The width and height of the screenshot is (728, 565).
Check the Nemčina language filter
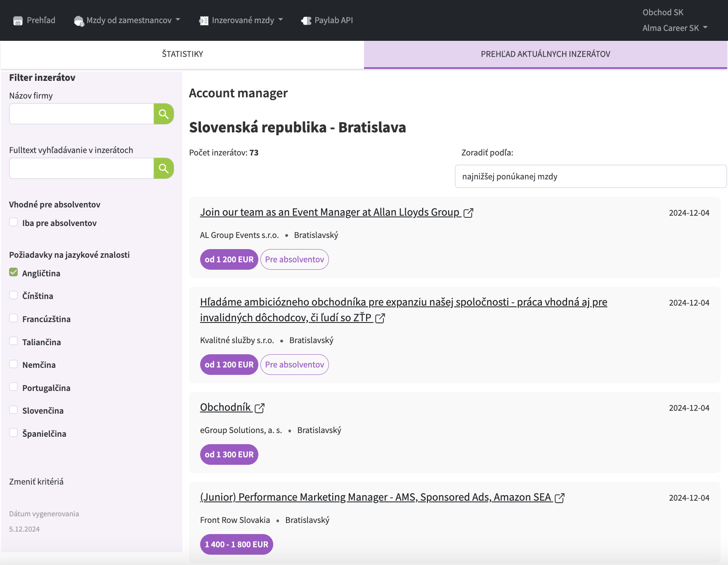tap(14, 364)
